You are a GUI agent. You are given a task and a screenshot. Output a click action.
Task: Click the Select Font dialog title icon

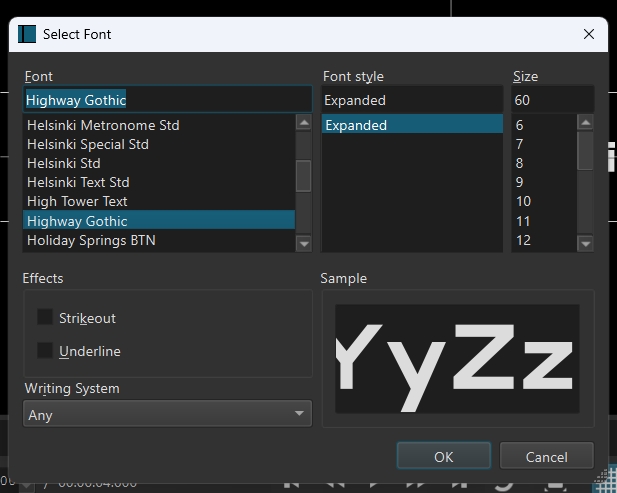pyautogui.click(x=27, y=34)
